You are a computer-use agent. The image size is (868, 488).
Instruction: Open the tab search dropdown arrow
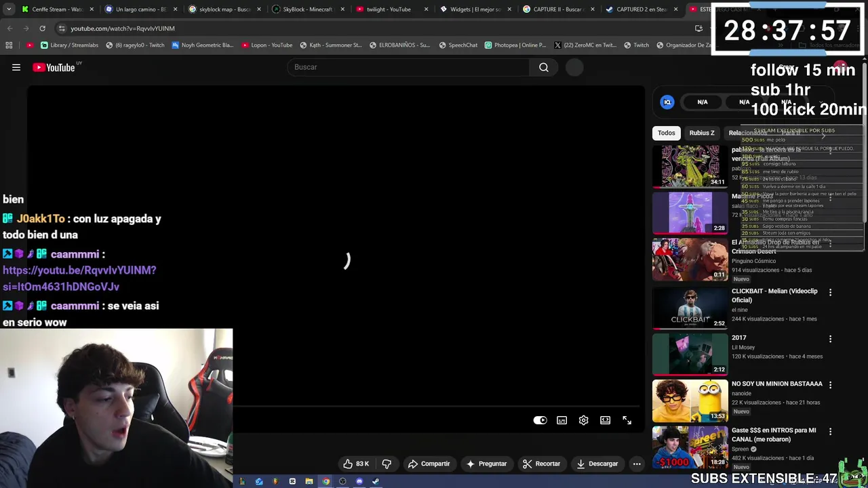(x=9, y=9)
